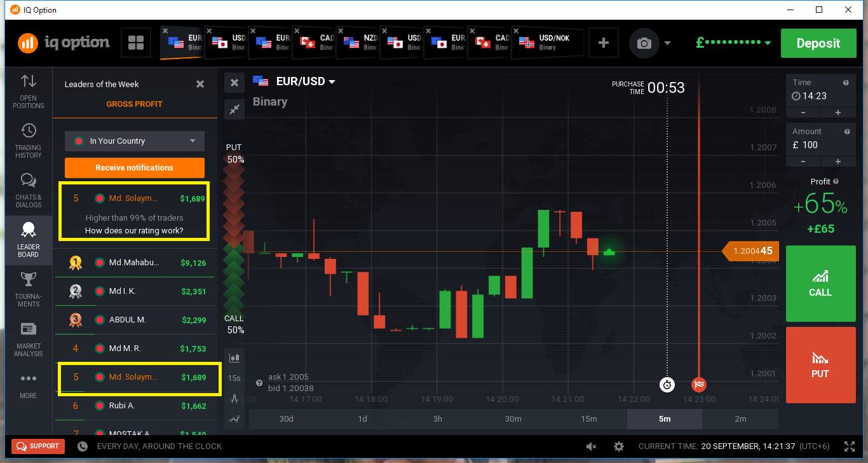
Task: Select the 3h timeframe
Action: 438,419
